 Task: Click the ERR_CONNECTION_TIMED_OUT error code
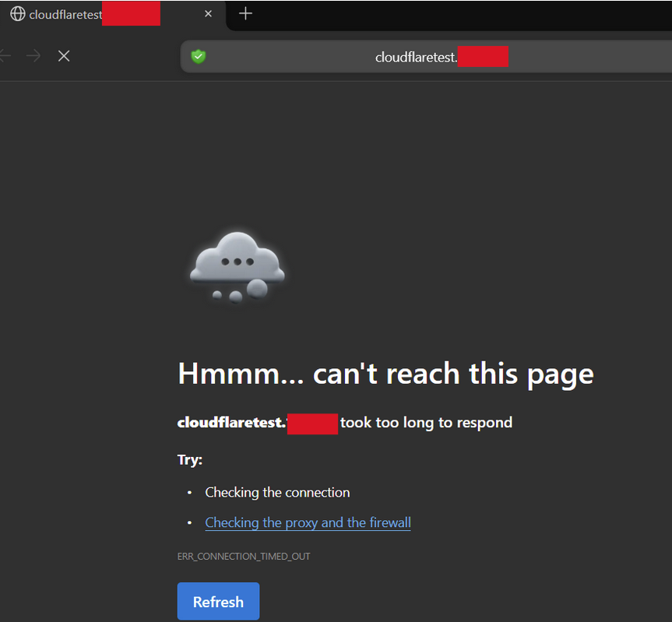tap(244, 557)
